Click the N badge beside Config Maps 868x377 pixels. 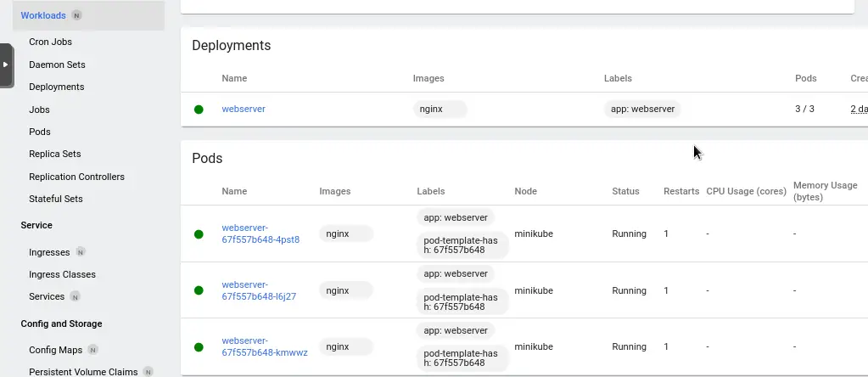coord(93,350)
